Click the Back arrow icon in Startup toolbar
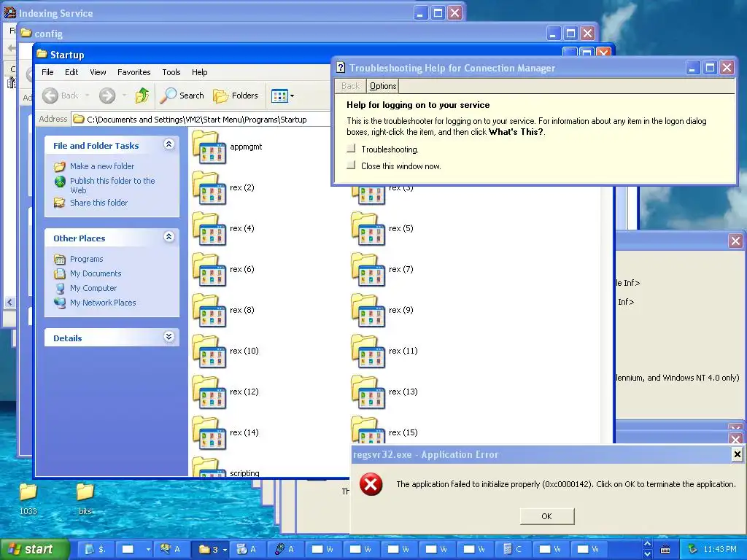The image size is (747, 560). [x=50, y=96]
